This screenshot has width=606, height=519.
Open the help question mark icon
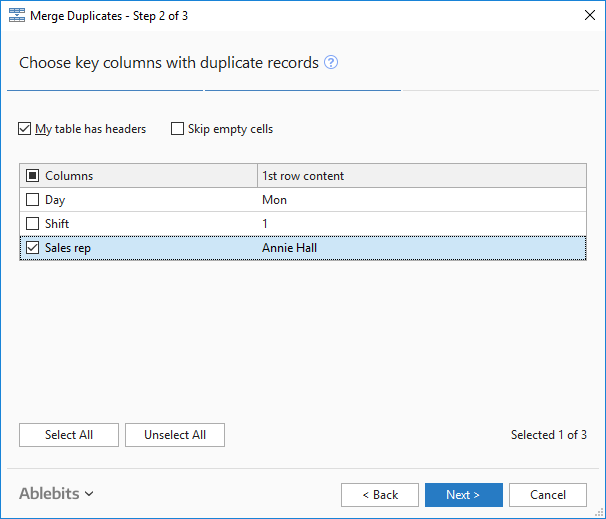[331, 62]
